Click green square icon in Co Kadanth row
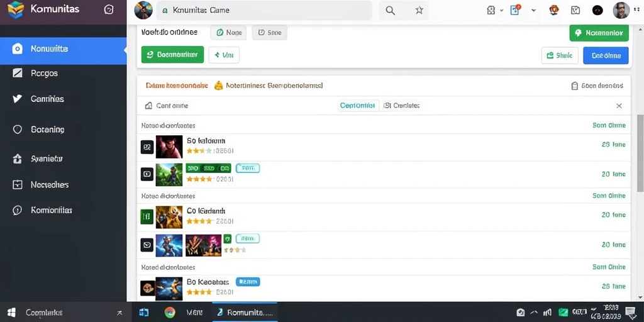Viewport: 644px width, 322px height. 147,216
